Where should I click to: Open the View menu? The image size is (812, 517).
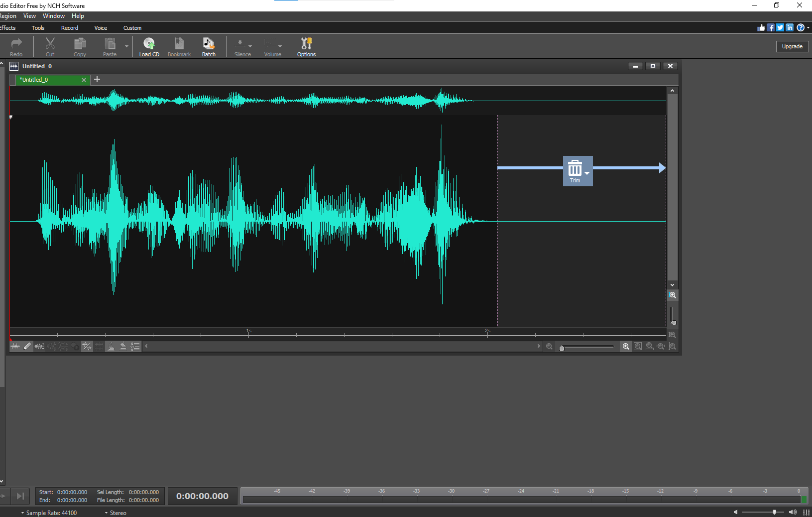tap(29, 16)
